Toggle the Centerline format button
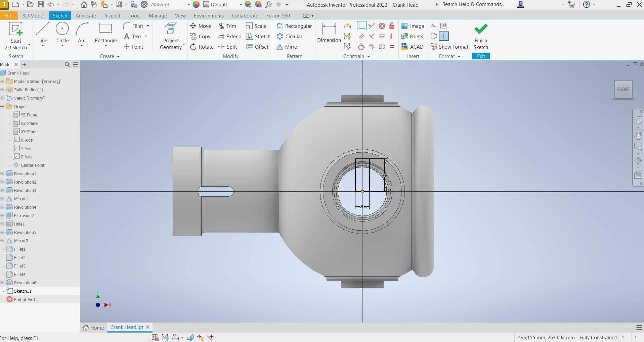This screenshot has height=342, width=644. tap(434, 36)
